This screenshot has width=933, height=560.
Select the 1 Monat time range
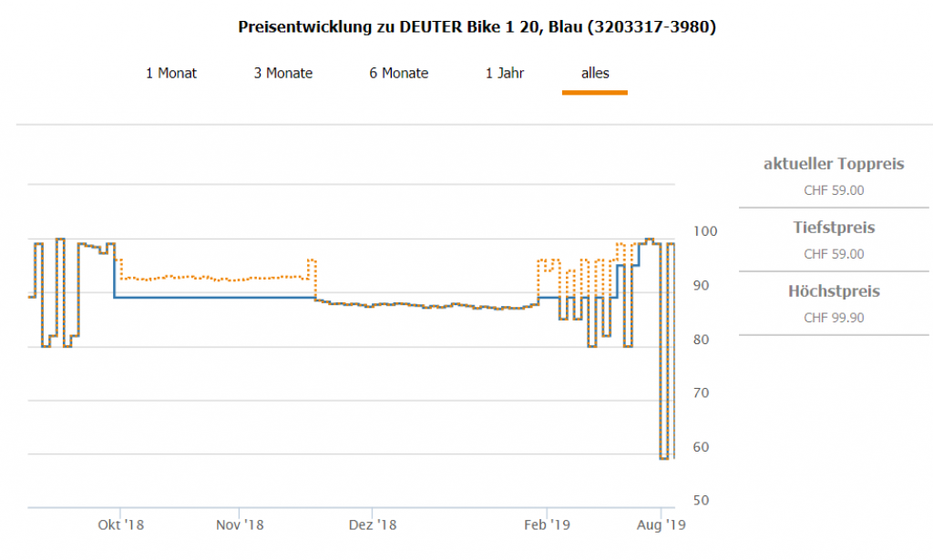(171, 73)
